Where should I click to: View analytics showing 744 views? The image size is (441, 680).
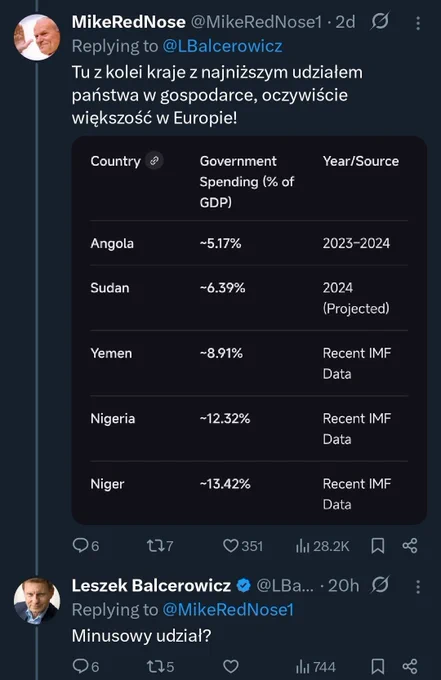point(315,667)
